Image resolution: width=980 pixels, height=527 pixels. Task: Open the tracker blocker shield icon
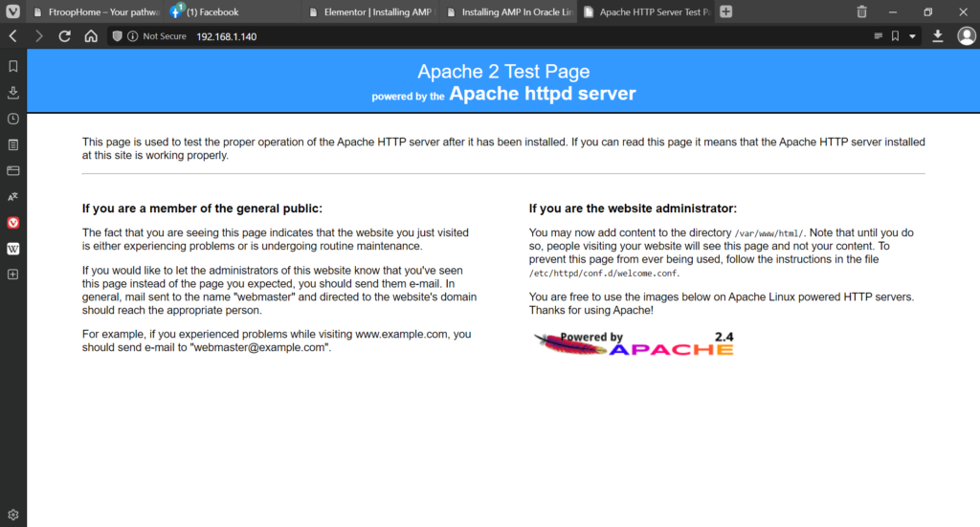click(x=117, y=36)
